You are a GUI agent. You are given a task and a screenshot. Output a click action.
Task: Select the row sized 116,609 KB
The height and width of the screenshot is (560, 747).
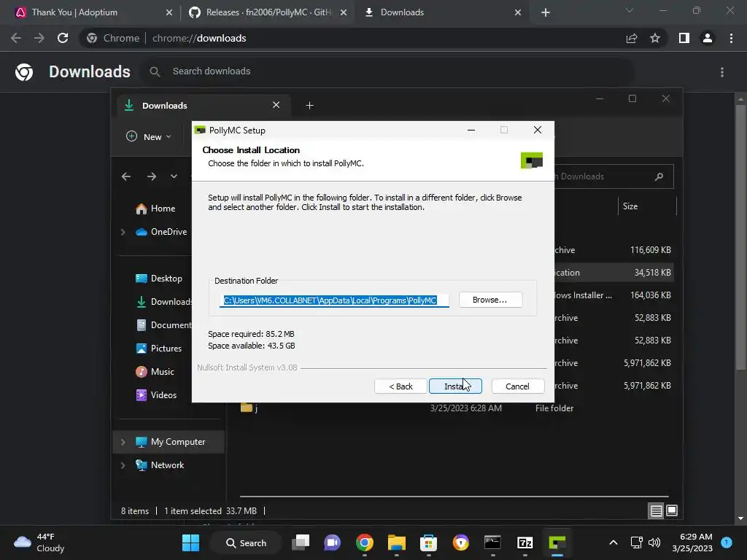614,250
